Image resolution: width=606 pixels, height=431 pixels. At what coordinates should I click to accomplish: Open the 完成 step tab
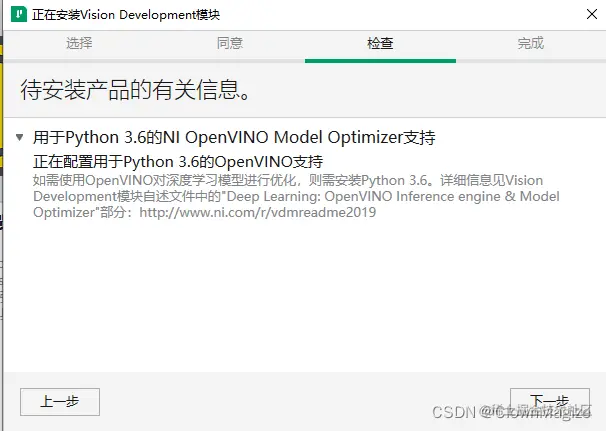point(531,43)
